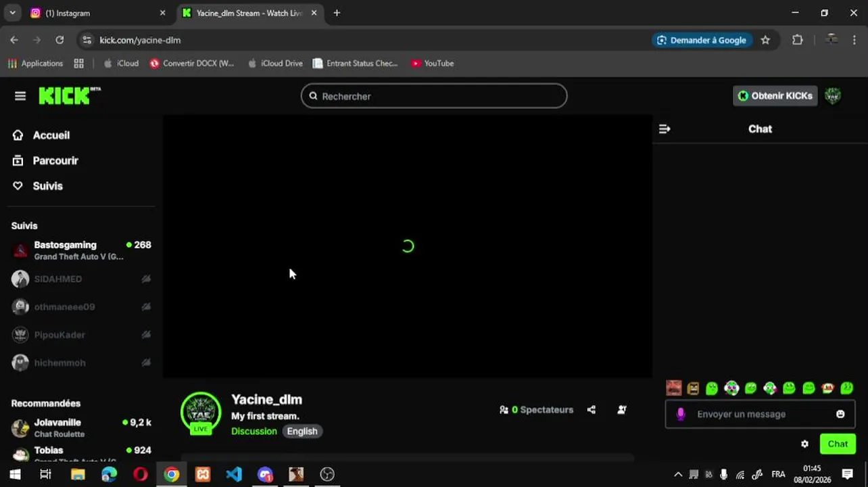The width and height of the screenshot is (868, 487).
Task: Open the Chrome extensions puzzle icon
Action: pos(798,40)
